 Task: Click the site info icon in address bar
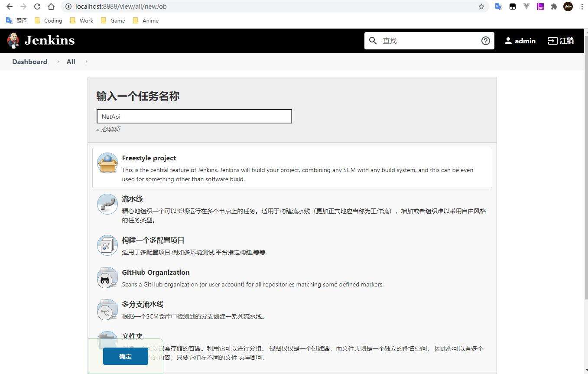coord(68,7)
